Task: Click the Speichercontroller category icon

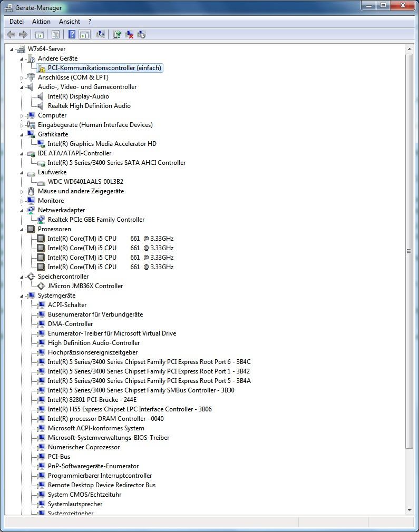Action: click(x=31, y=277)
